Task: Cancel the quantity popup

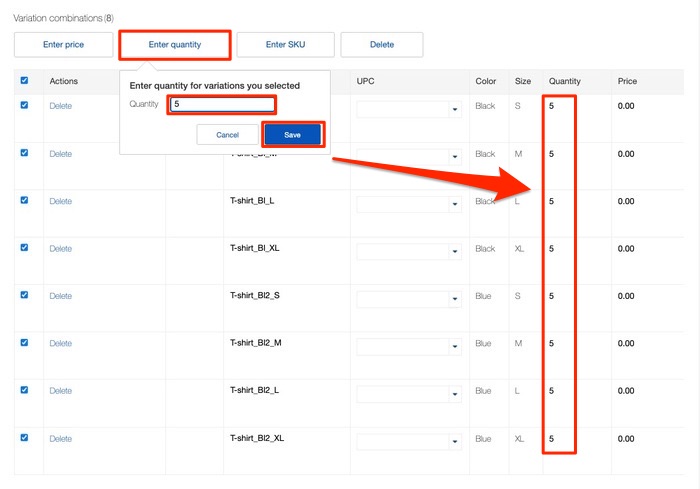Action: point(227,135)
